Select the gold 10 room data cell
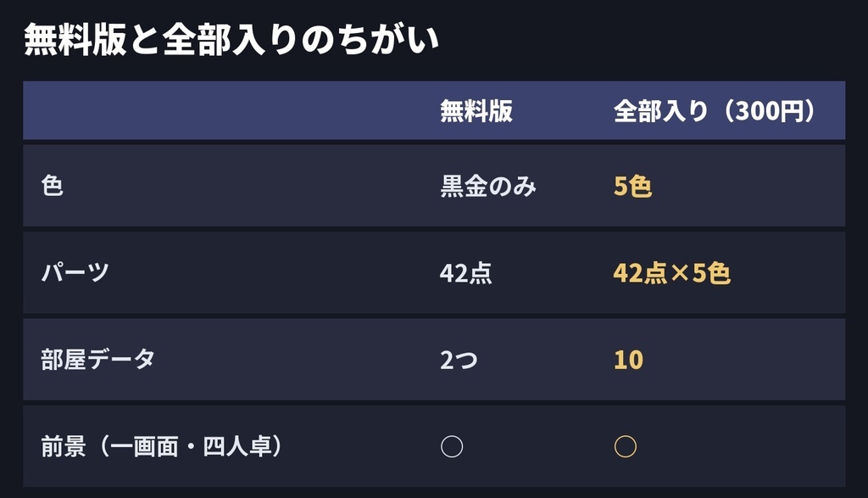The width and height of the screenshot is (868, 498). point(628,360)
